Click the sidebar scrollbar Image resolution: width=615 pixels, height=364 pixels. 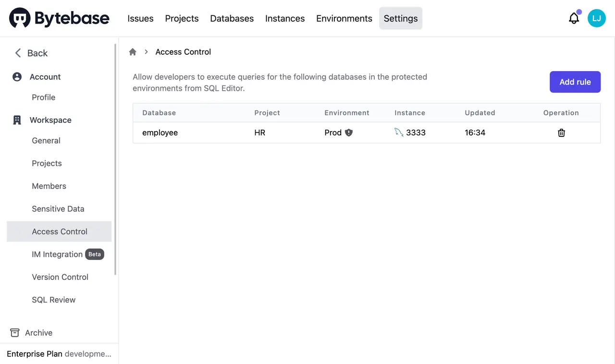115,158
